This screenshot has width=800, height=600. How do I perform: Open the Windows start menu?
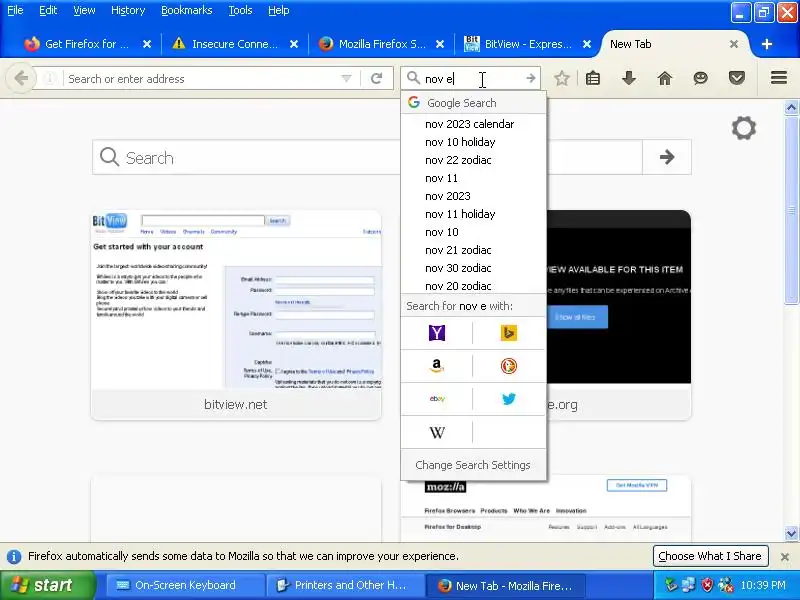point(46,585)
